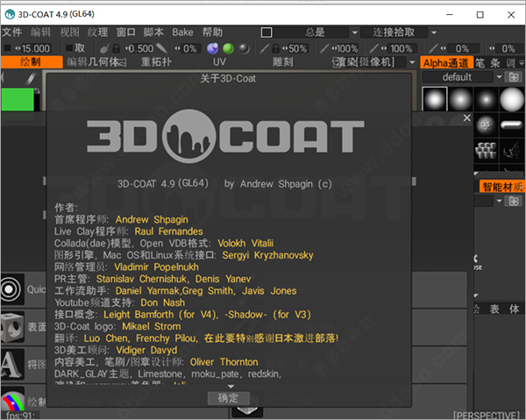The width and height of the screenshot is (526, 420).
Task: Click the purple sphere material icon
Action: pos(212,48)
